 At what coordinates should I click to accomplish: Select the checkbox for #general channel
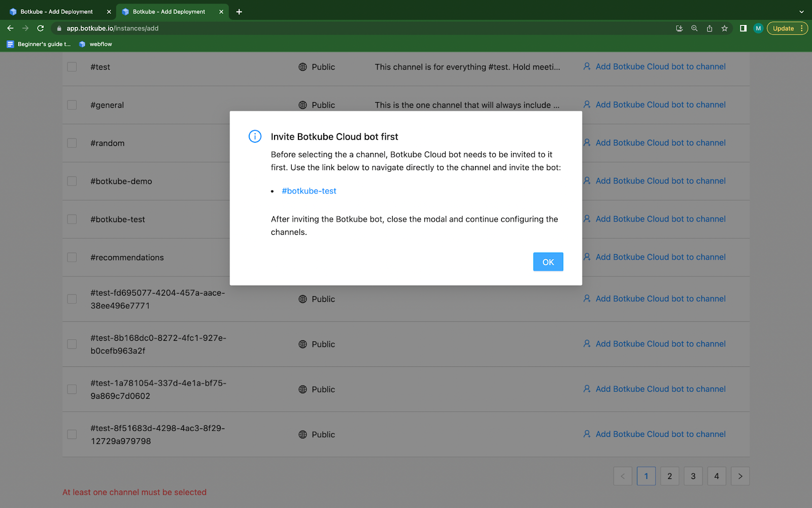[71, 105]
